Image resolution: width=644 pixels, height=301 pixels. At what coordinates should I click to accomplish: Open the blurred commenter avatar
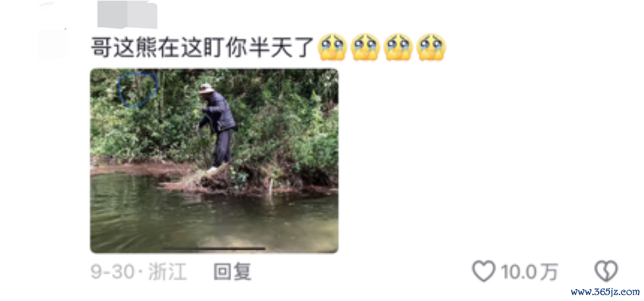tap(52, 44)
